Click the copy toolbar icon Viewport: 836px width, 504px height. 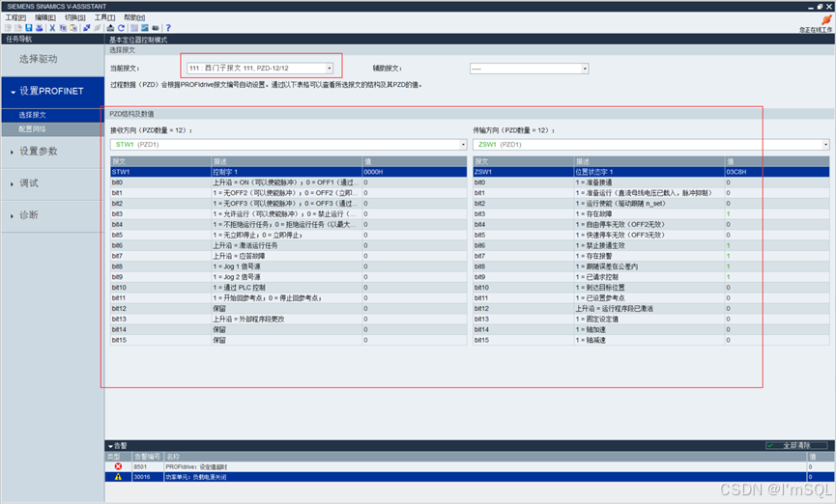tap(63, 28)
